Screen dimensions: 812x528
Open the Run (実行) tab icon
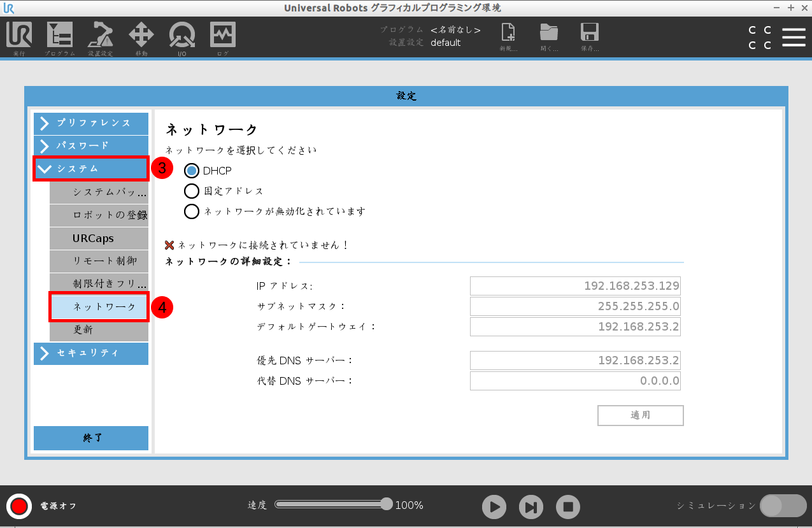point(19,37)
